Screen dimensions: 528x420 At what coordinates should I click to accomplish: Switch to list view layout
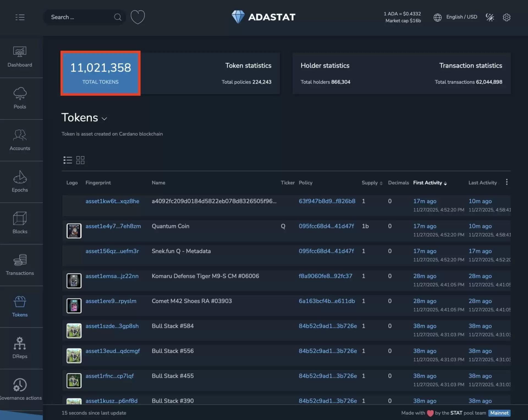pyautogui.click(x=68, y=160)
